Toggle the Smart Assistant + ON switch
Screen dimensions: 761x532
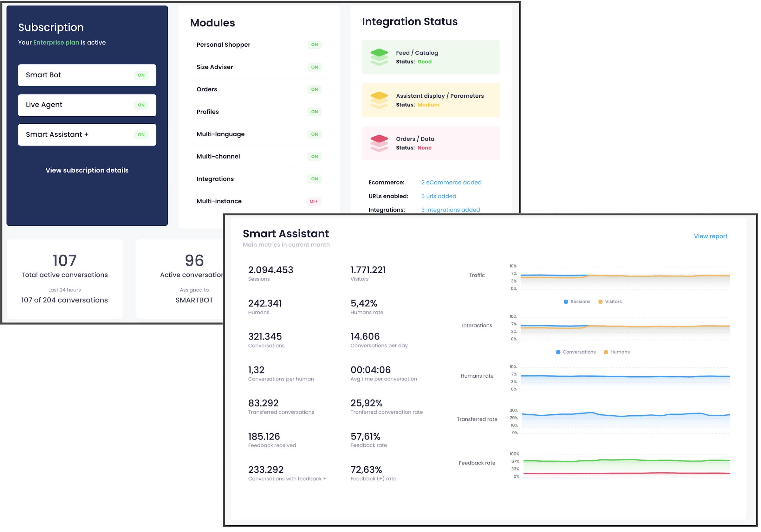click(x=141, y=134)
